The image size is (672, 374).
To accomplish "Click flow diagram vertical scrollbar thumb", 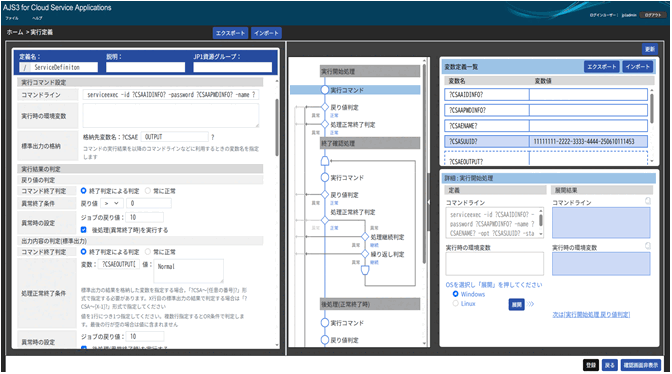I will pyautogui.click(x=424, y=164).
